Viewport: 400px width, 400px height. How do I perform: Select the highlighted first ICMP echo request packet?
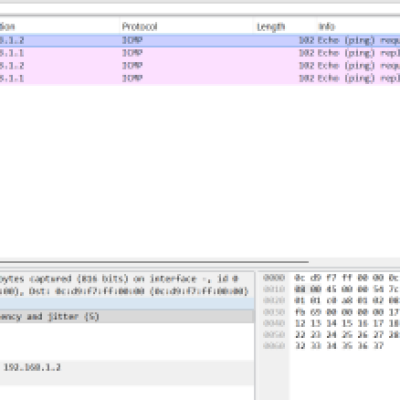click(x=200, y=40)
